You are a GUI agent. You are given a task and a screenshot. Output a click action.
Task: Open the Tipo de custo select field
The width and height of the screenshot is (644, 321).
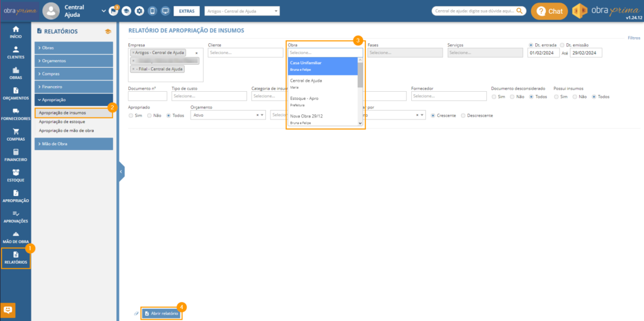point(209,96)
